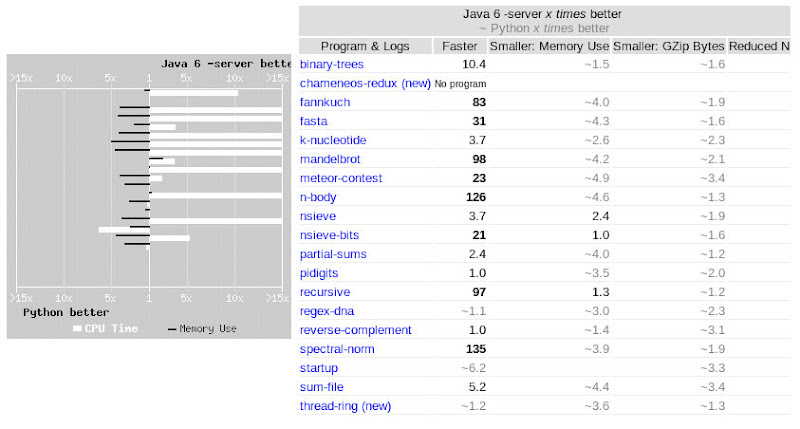Click the Faster value 5.2 for sum-file
Viewport: 800px width, 429px height.
tap(478, 387)
